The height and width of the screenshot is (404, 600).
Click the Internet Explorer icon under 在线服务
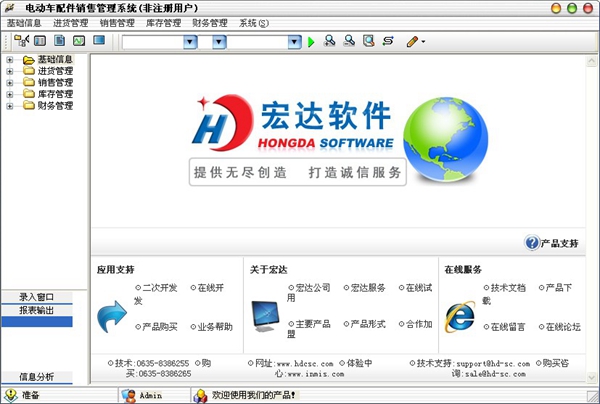[x=460, y=317]
